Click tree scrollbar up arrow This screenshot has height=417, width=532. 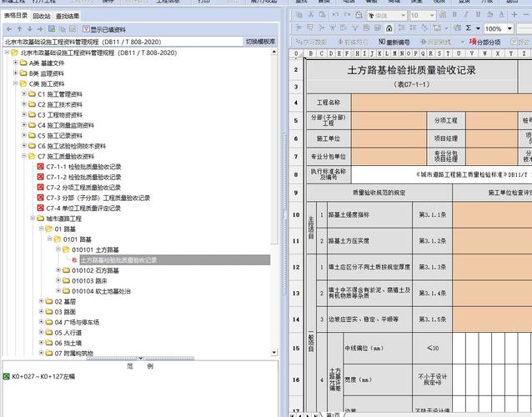pyautogui.click(x=274, y=52)
